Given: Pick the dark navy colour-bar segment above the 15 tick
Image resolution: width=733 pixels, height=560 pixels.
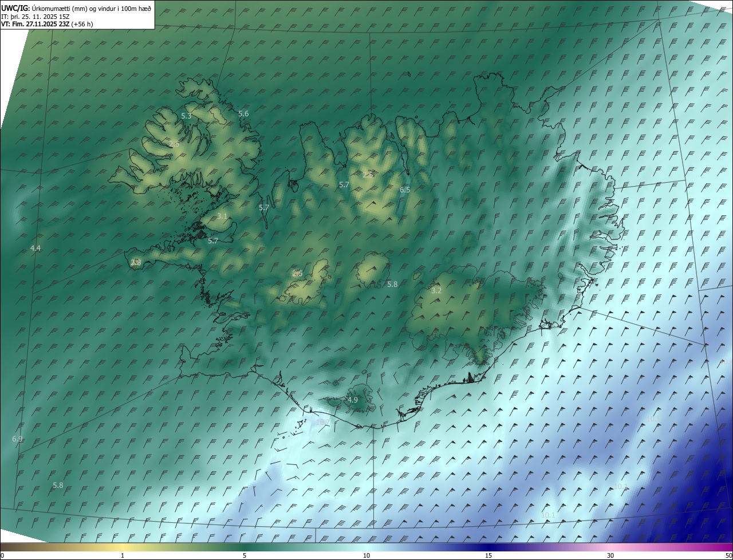Looking at the screenshot, I should pyautogui.click(x=488, y=547).
